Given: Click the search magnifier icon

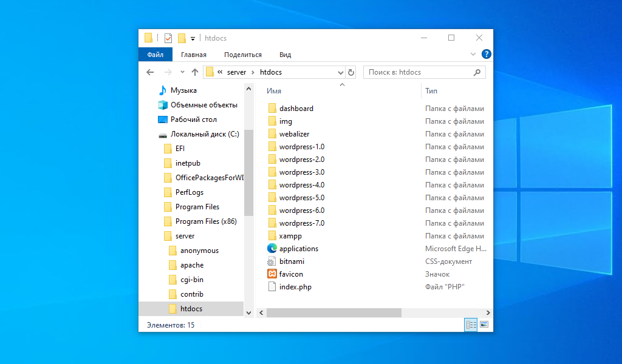Looking at the screenshot, I should pyautogui.click(x=477, y=72).
